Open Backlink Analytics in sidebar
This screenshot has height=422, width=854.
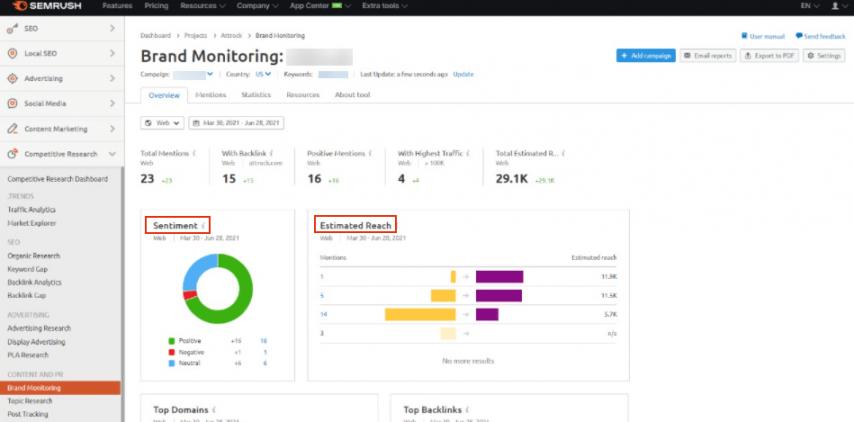[34, 282]
